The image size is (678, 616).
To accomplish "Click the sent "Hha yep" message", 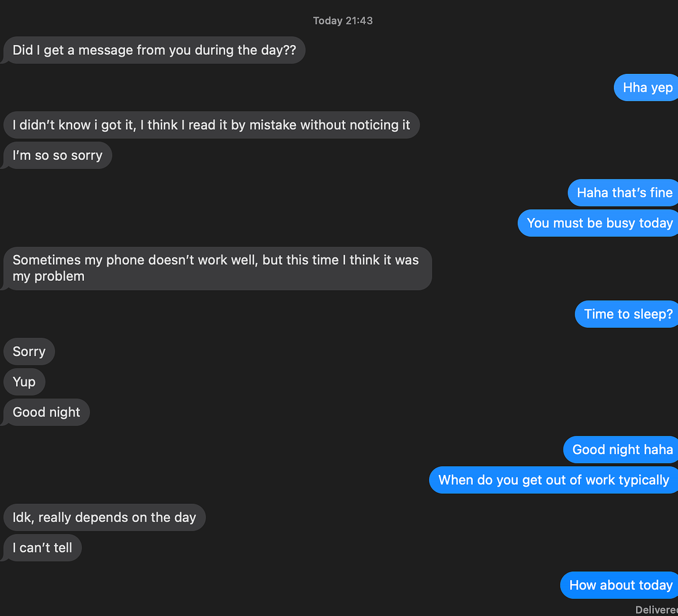I will [x=647, y=87].
